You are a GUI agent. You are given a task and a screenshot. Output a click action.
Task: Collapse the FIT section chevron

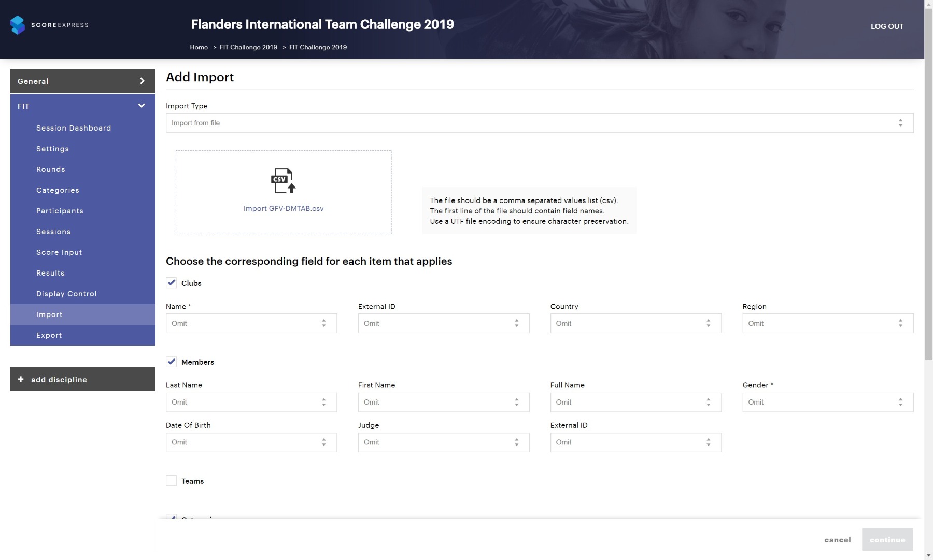pyautogui.click(x=142, y=106)
